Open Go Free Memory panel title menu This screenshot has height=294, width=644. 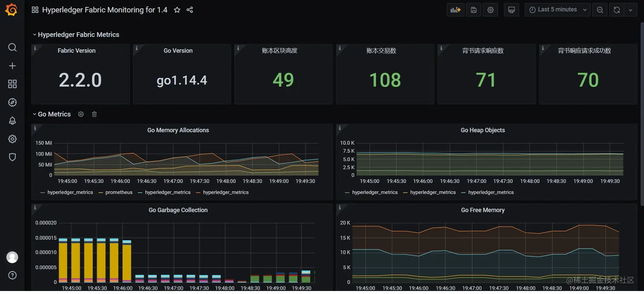[483, 210]
